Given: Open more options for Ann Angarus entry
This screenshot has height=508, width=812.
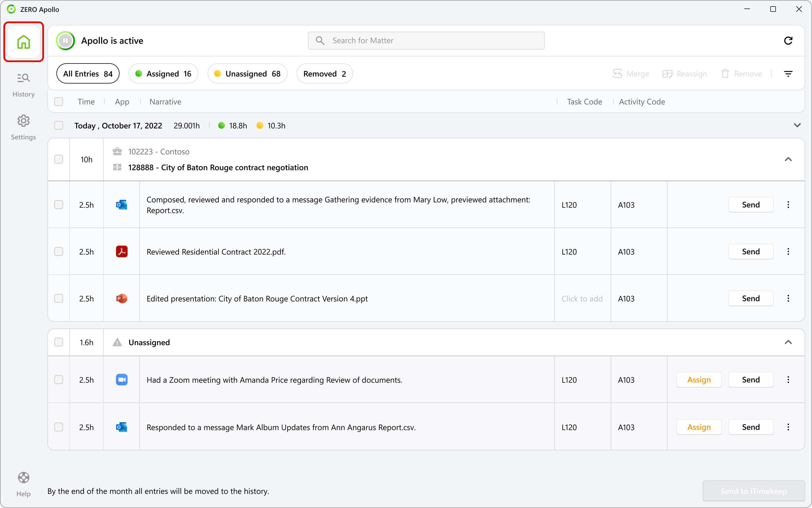Looking at the screenshot, I should tap(788, 427).
